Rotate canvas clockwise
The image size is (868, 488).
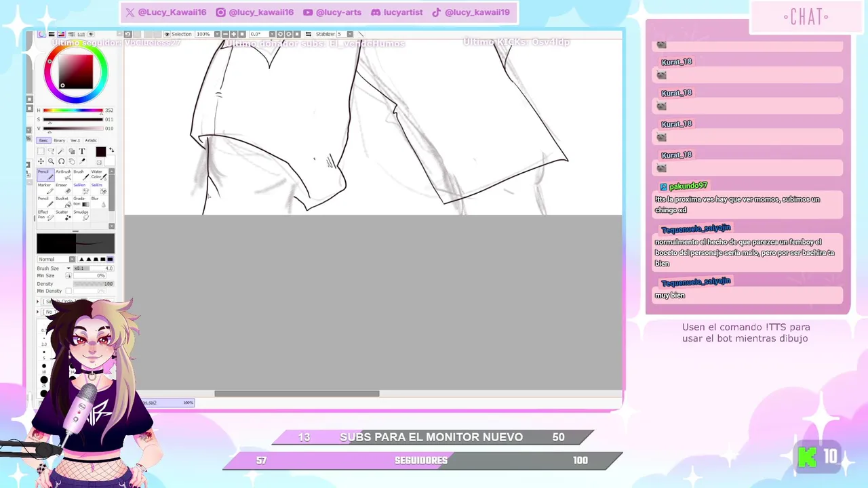point(288,34)
